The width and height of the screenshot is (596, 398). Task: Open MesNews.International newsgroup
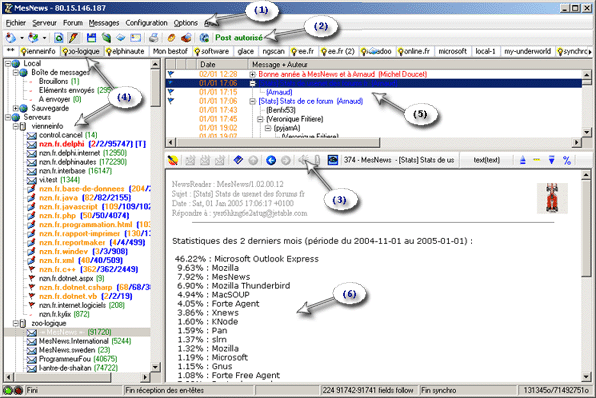pyautogui.click(x=73, y=341)
